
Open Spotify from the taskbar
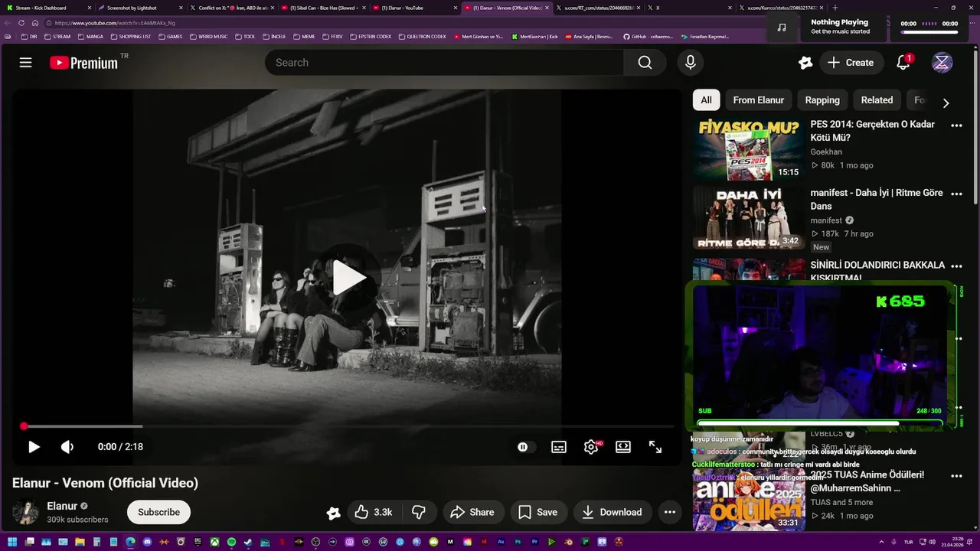[x=231, y=542]
